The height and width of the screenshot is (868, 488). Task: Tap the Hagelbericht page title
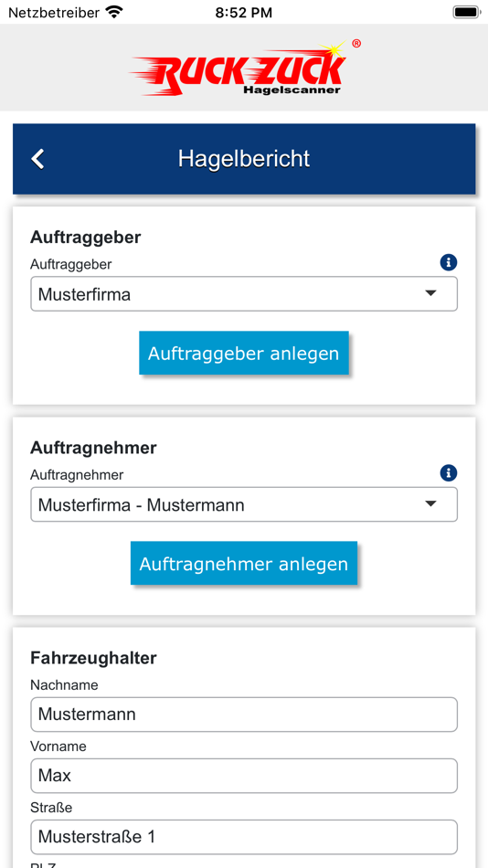[244, 159]
